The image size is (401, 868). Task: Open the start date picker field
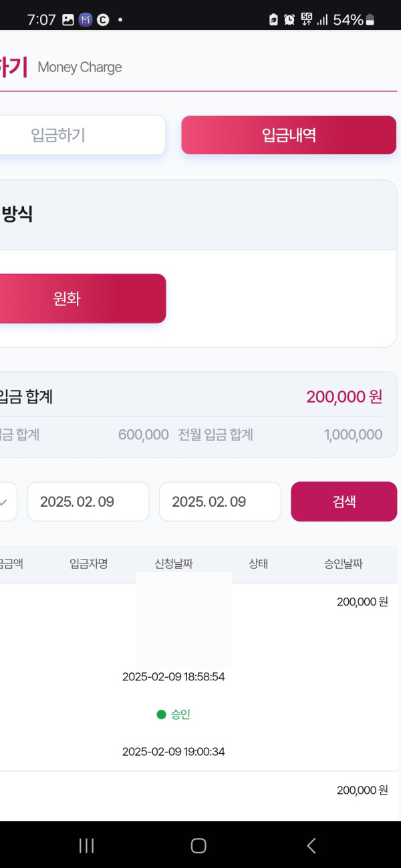coord(88,501)
